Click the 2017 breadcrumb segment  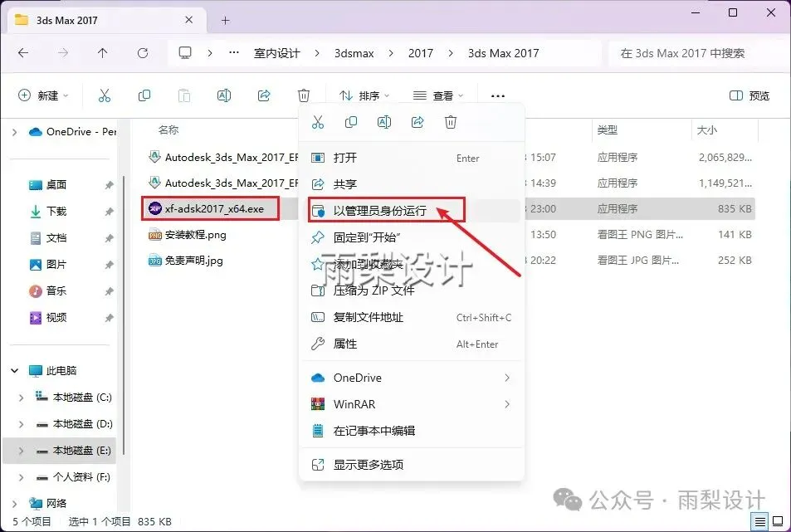point(421,53)
